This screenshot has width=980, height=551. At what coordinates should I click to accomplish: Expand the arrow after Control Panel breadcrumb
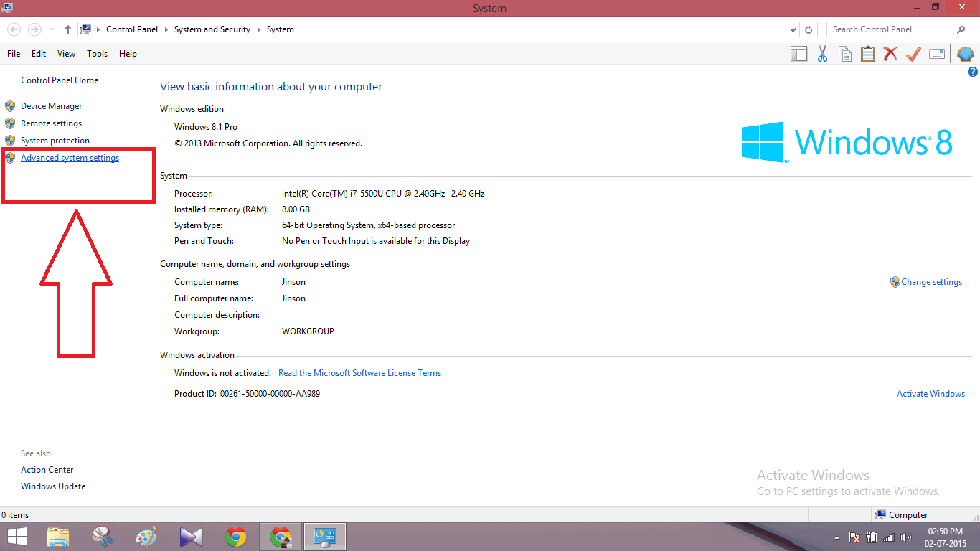click(166, 29)
